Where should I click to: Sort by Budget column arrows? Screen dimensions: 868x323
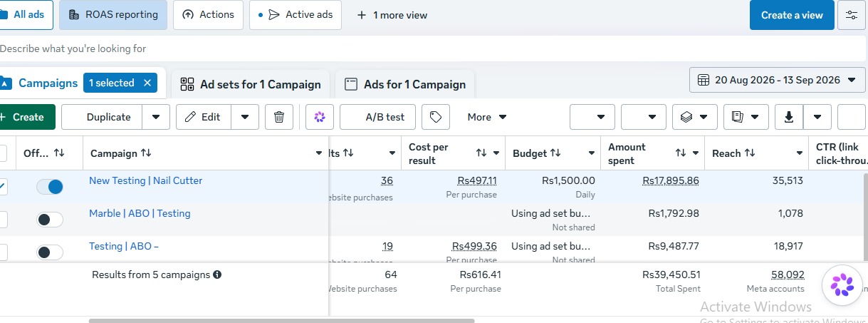click(x=555, y=153)
